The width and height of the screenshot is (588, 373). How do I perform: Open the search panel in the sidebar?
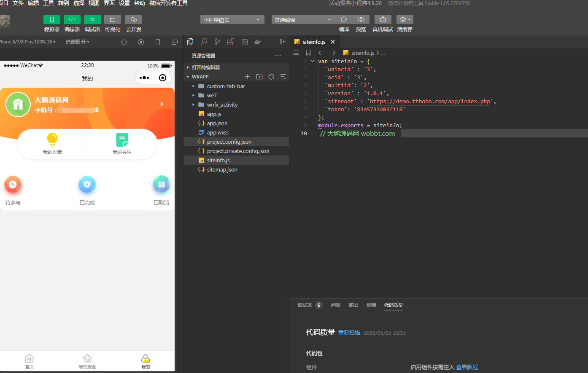[204, 42]
